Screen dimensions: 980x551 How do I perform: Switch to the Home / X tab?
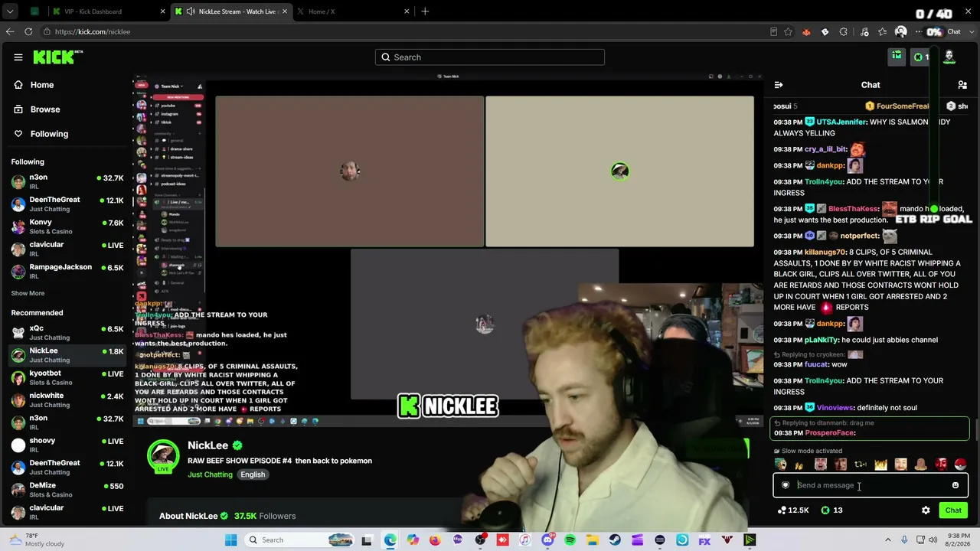(x=352, y=11)
